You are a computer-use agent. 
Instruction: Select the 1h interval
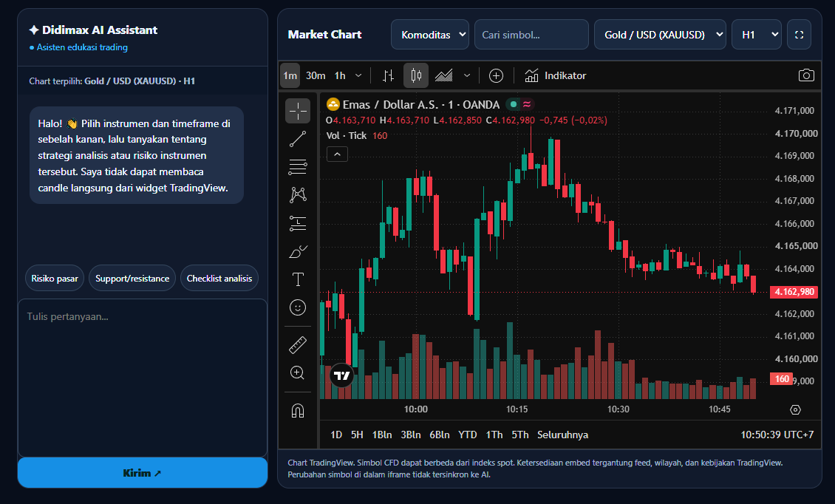tap(341, 75)
